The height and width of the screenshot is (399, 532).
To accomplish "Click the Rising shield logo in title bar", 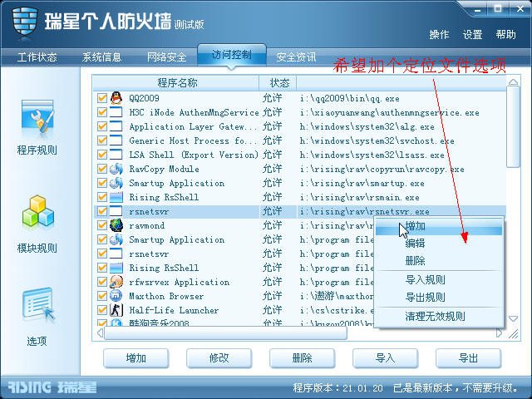I will (x=25, y=21).
